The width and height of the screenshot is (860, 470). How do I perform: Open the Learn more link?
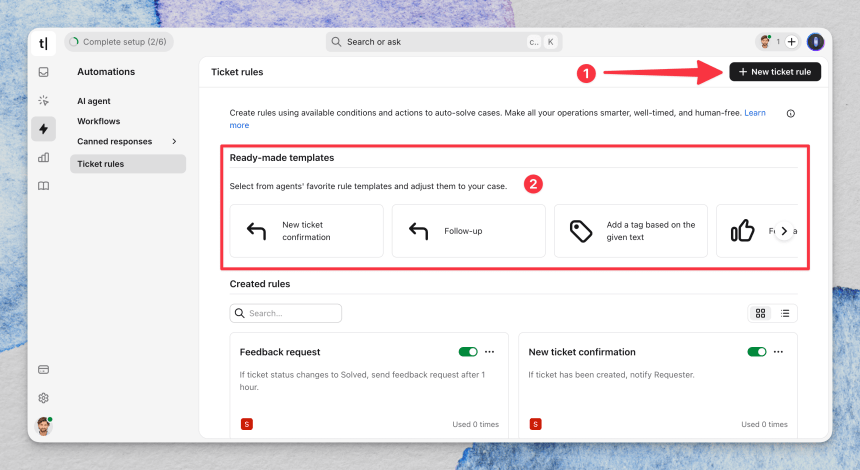coord(755,112)
